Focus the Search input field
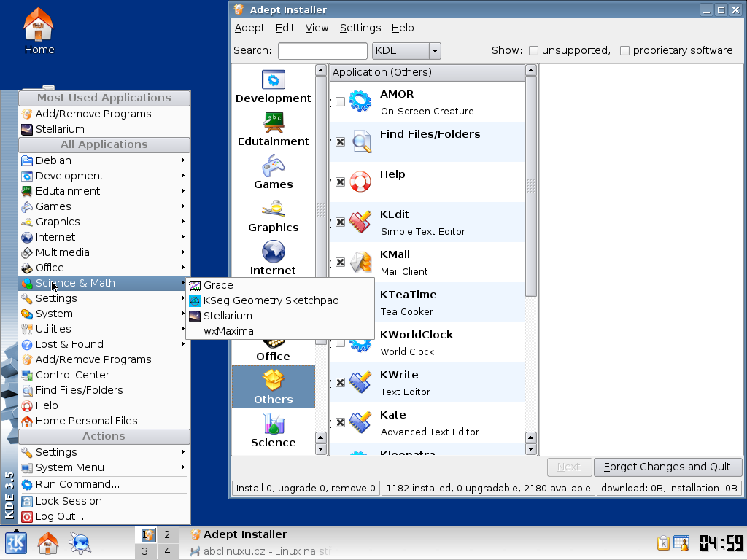The width and height of the screenshot is (747, 560). (322, 50)
